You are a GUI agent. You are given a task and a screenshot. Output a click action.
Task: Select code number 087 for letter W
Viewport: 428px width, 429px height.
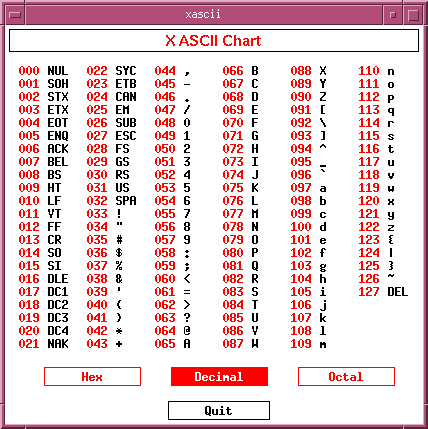tap(233, 344)
